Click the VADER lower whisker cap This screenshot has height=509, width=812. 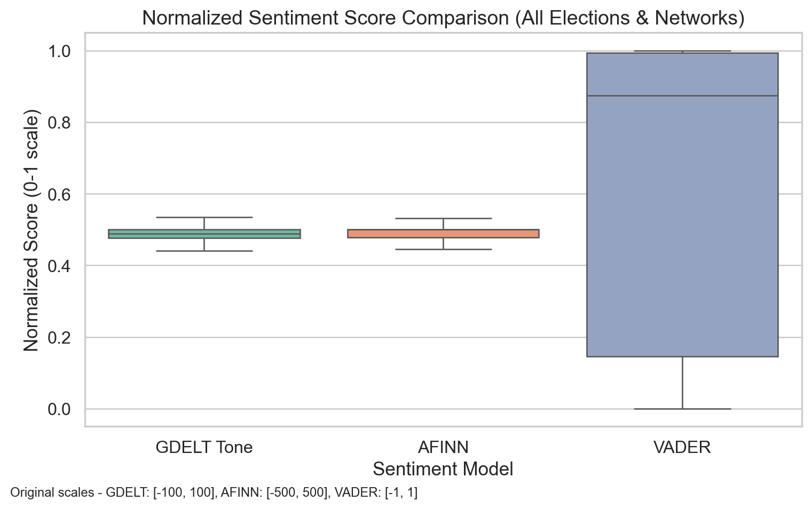682,409
